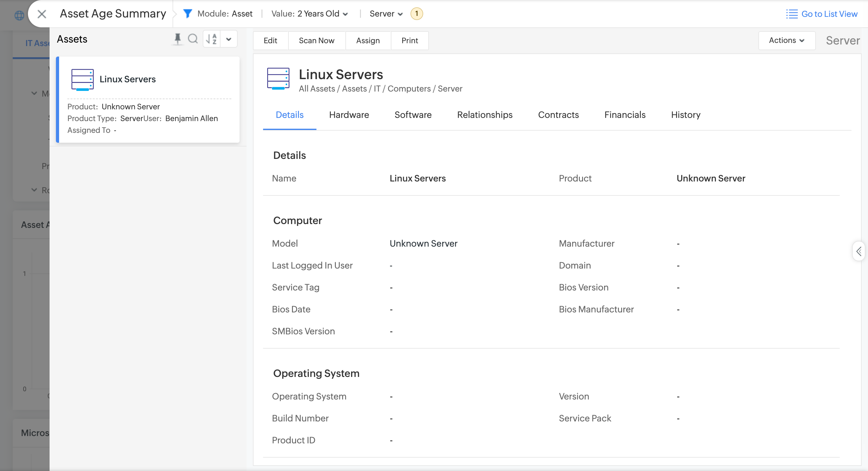Open the Actions dropdown menu

click(x=786, y=40)
